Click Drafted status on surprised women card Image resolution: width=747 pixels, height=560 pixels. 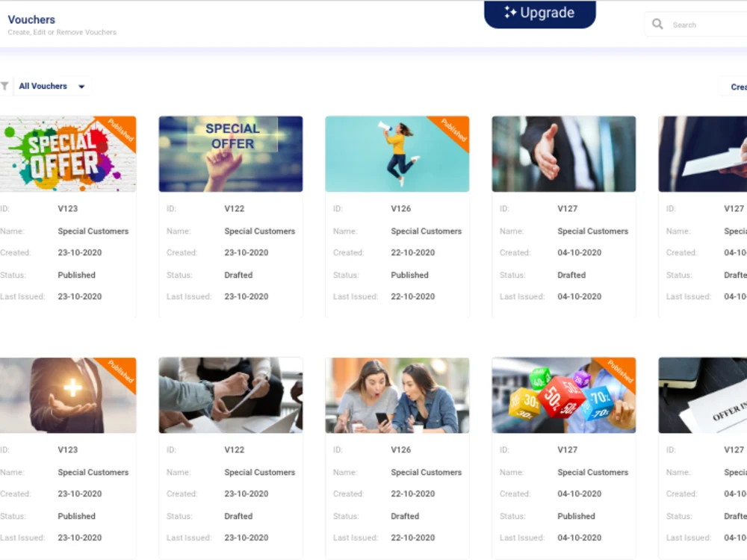click(x=405, y=516)
